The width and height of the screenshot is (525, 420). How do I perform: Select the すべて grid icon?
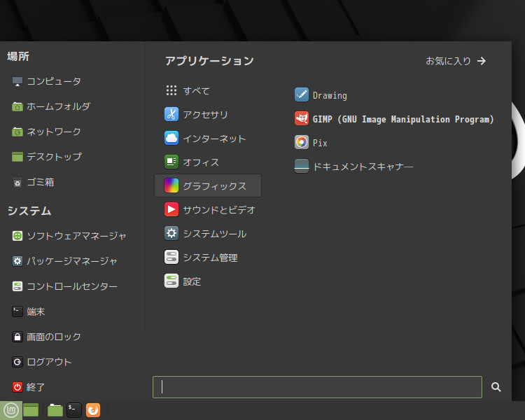click(x=171, y=90)
